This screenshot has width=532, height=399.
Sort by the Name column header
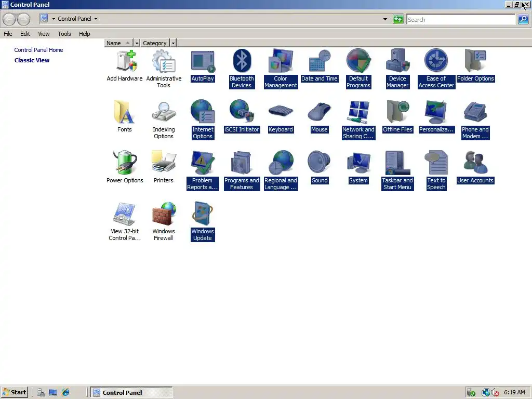[118, 43]
